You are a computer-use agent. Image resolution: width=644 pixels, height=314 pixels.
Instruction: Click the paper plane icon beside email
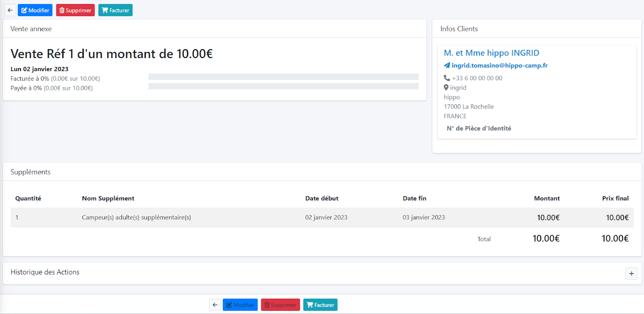tap(447, 65)
